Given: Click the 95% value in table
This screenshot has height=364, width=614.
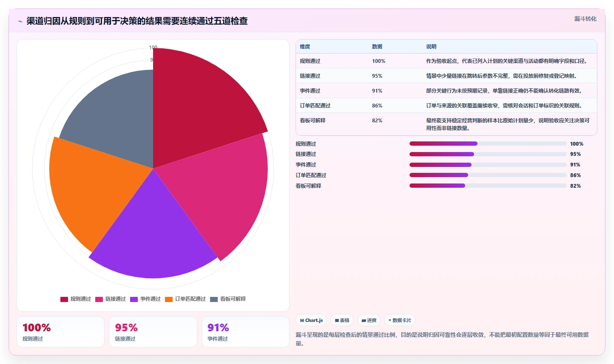Looking at the screenshot, I should click(377, 76).
